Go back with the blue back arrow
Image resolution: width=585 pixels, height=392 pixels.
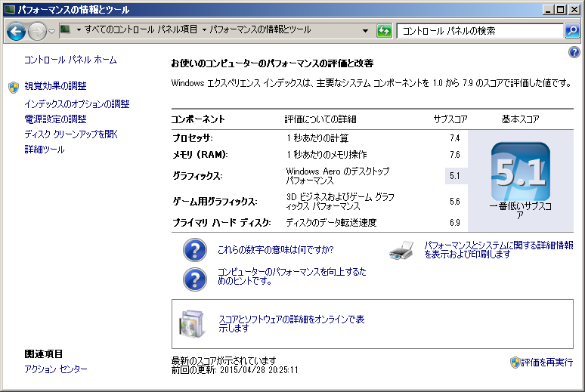tap(16, 31)
